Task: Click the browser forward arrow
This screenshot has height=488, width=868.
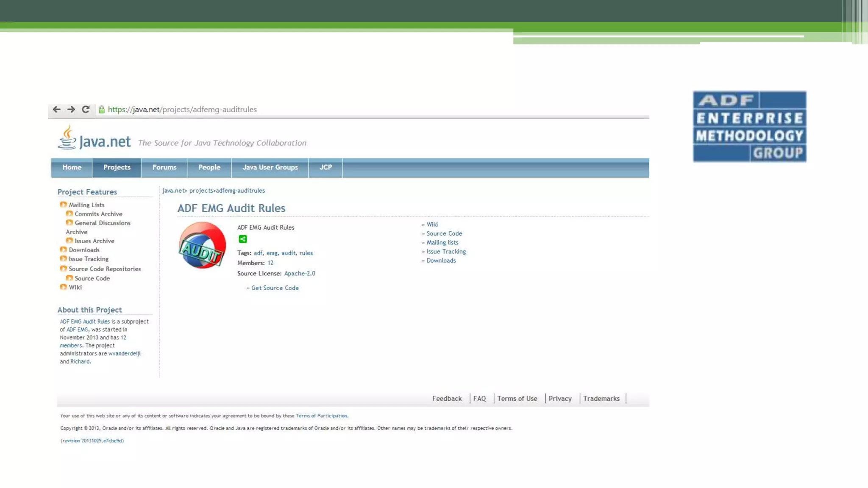Action: click(x=71, y=109)
